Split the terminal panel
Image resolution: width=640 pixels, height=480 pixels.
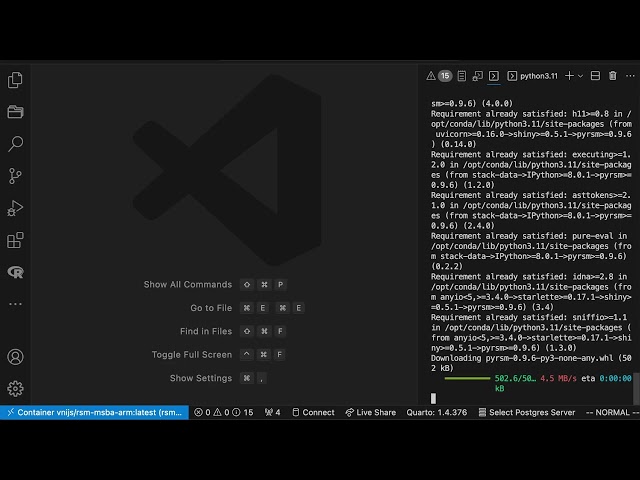(x=596, y=76)
